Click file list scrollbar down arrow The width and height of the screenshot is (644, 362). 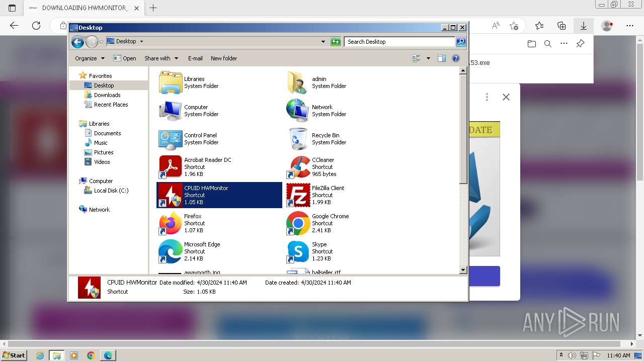(x=463, y=270)
